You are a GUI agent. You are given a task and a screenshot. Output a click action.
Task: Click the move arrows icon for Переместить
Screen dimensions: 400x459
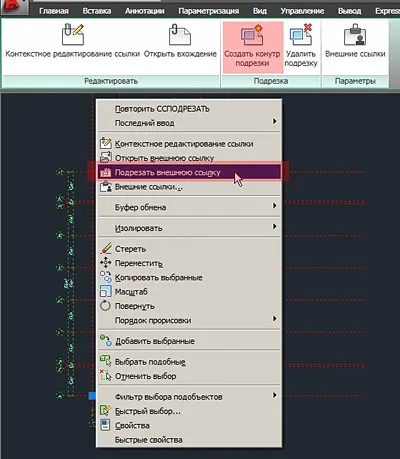tap(106, 263)
